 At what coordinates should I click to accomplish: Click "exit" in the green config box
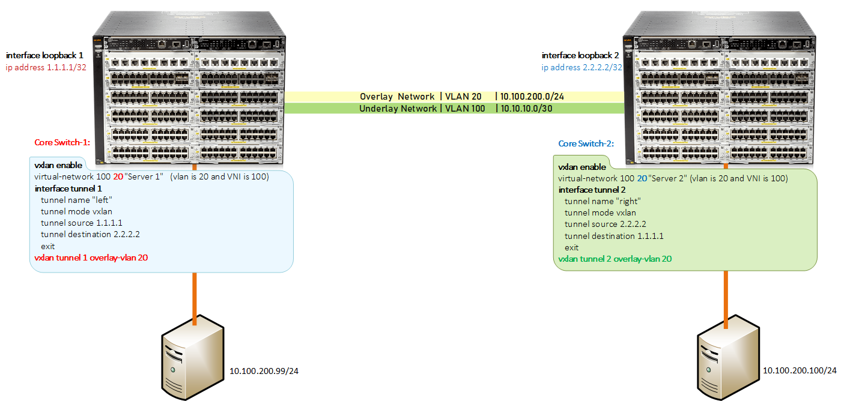(x=571, y=247)
